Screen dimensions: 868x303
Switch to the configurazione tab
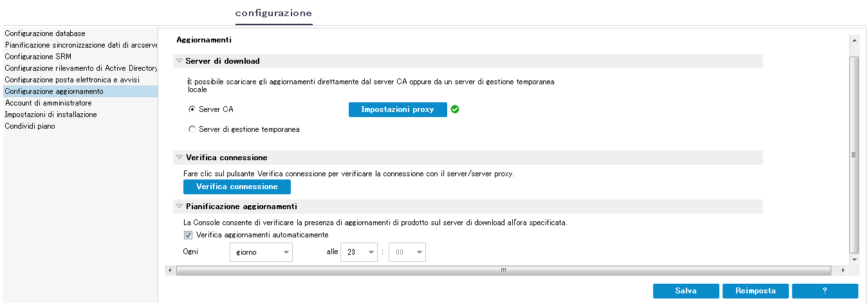tap(273, 13)
